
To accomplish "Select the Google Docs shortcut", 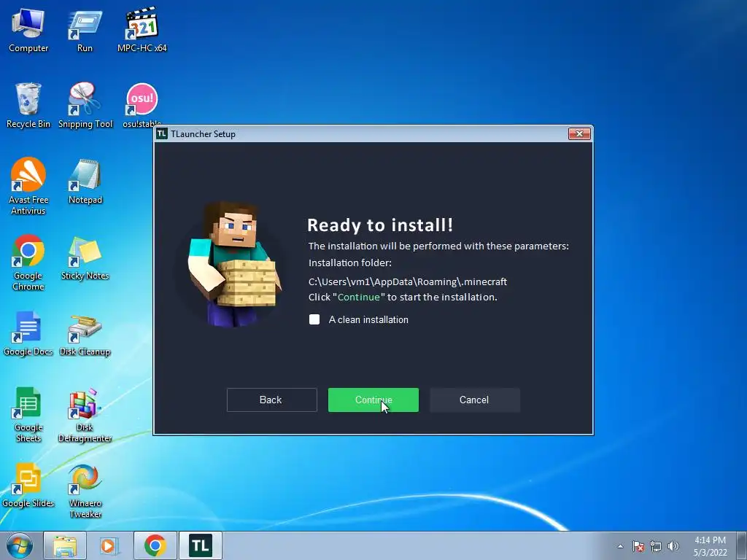I will 28,333.
